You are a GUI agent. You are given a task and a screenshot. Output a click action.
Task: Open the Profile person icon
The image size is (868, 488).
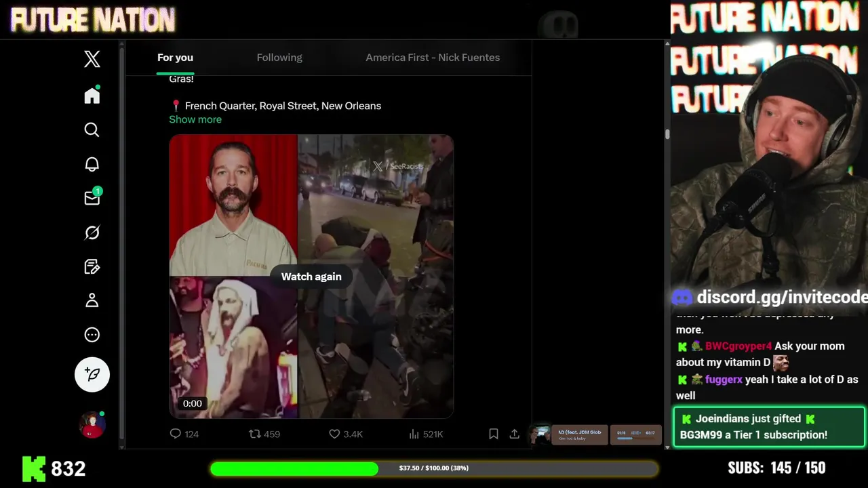click(x=92, y=300)
